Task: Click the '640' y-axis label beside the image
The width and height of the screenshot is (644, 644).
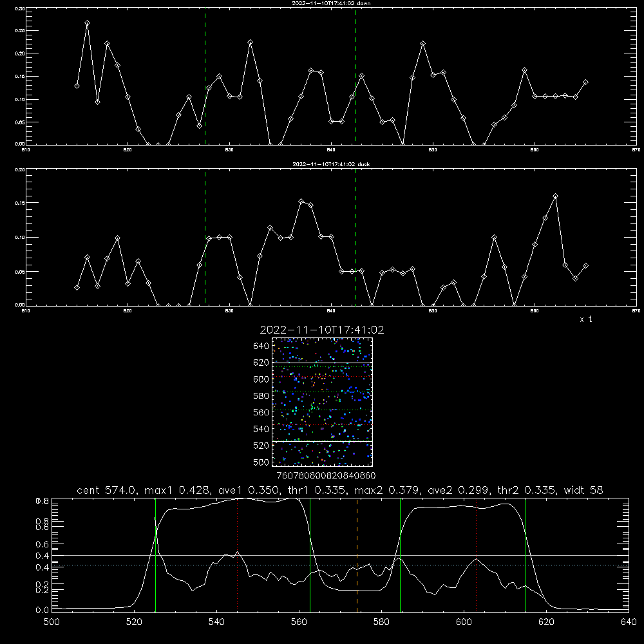Action: tap(261, 346)
